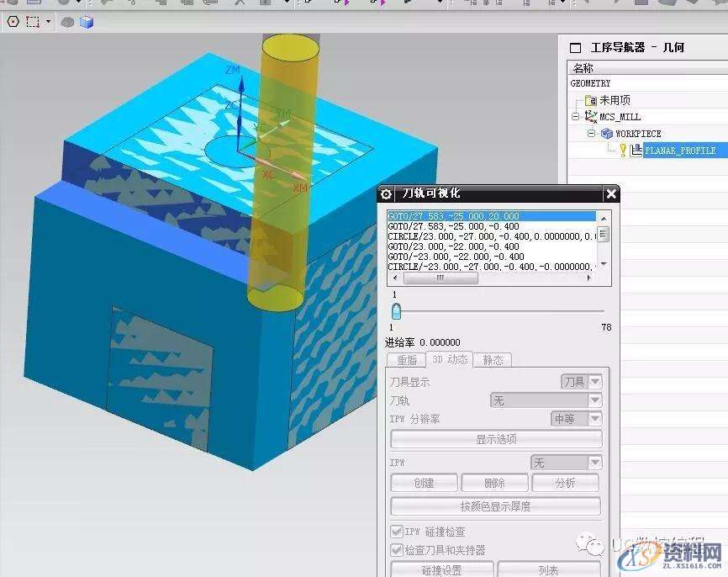Click the blue wireframe cube view icon
Screen dimensions: 728x577
(87, 21)
